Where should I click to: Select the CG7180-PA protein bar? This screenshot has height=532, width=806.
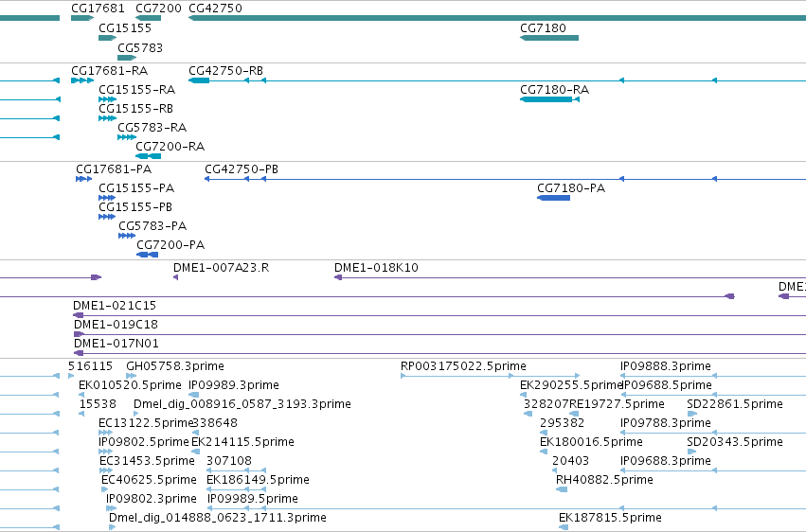pyautogui.click(x=554, y=198)
